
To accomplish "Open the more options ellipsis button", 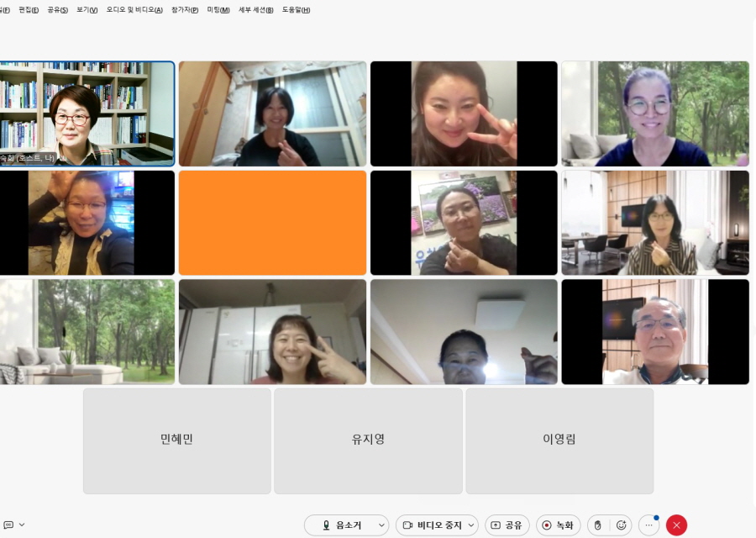I will 648,525.
